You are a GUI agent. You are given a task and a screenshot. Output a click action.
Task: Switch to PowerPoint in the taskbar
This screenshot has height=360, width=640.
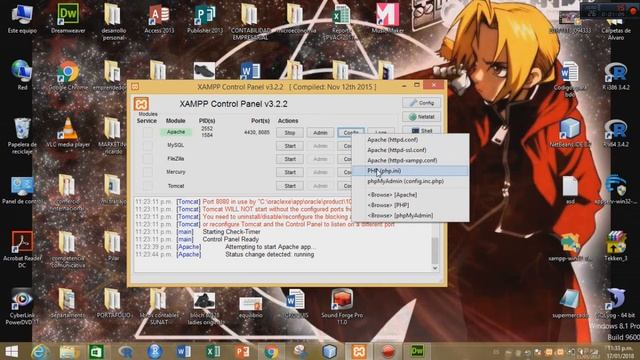242,351
